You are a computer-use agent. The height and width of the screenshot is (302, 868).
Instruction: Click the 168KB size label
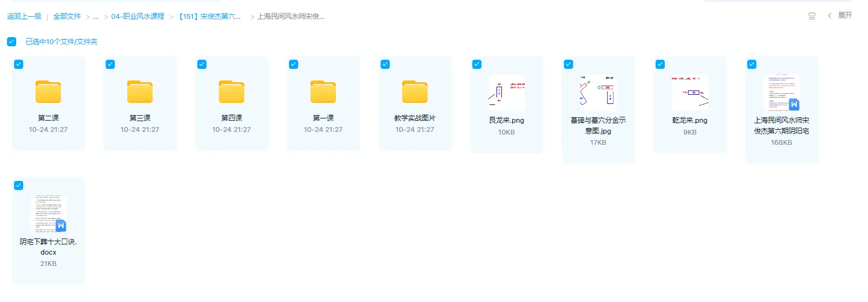pyautogui.click(x=781, y=143)
